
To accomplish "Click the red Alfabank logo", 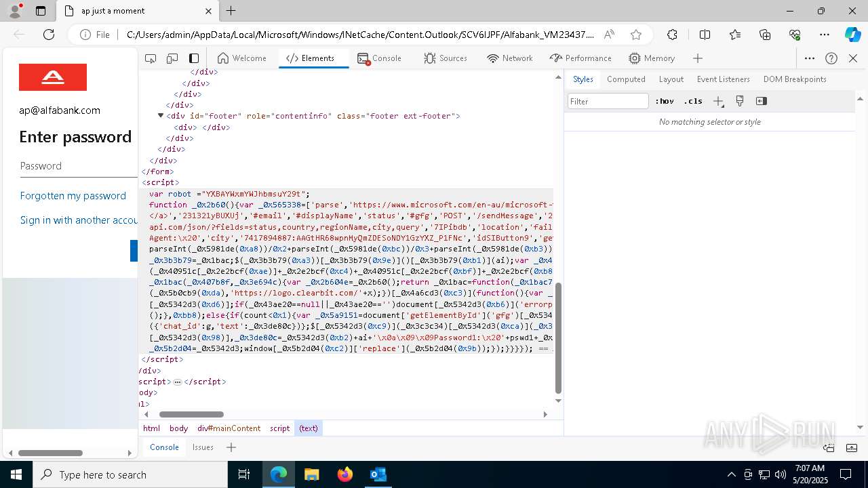I will click(x=53, y=77).
